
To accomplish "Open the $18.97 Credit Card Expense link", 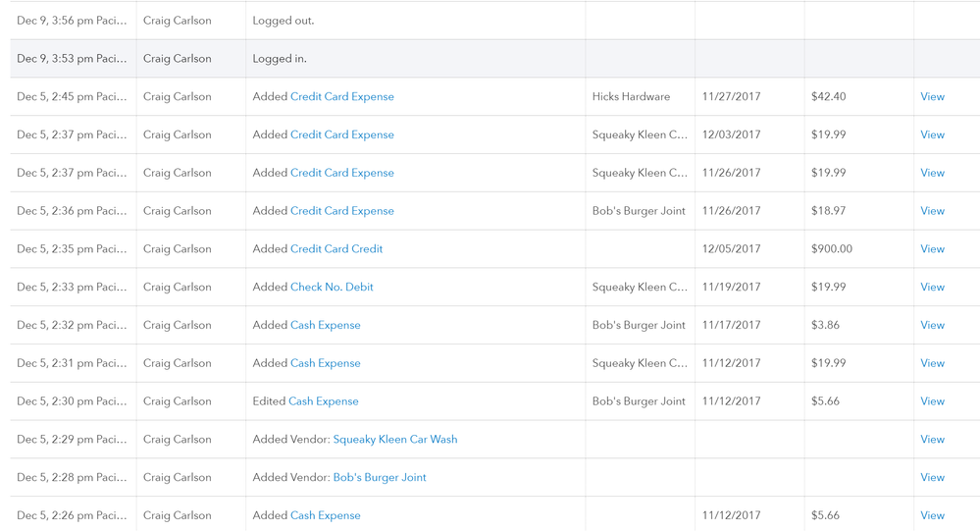I will (x=341, y=211).
